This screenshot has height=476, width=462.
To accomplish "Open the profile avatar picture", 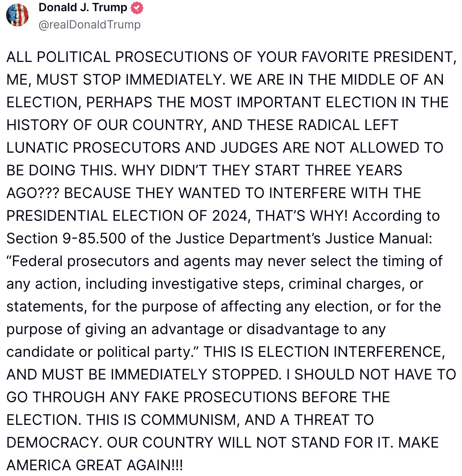I will coord(18,15).
